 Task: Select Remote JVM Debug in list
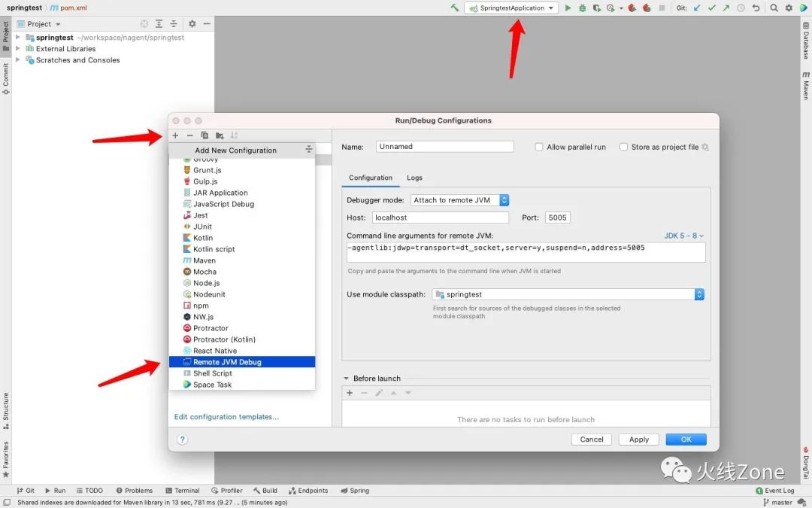coord(242,362)
